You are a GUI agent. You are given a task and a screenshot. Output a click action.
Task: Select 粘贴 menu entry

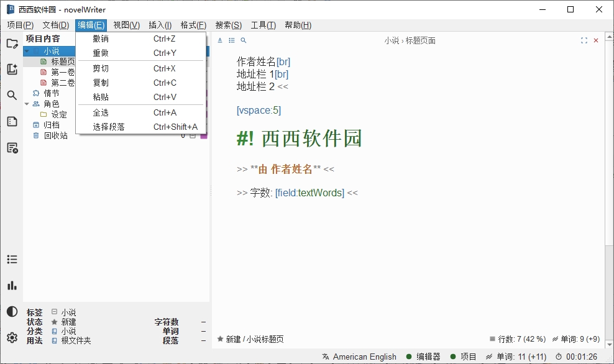click(x=141, y=97)
